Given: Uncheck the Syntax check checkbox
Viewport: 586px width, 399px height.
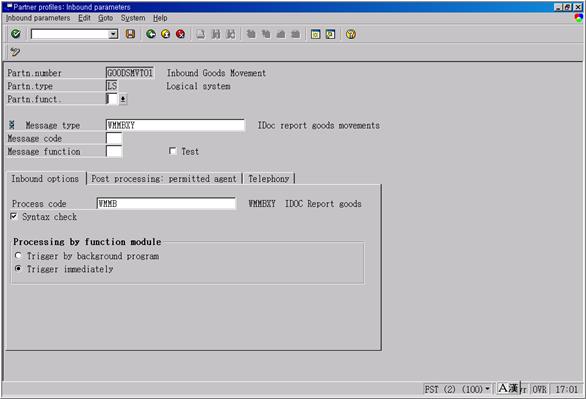Looking at the screenshot, I should click(14, 216).
